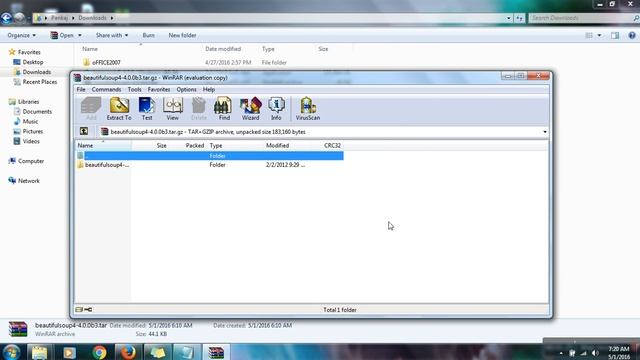Select the beautifulsoup4 folder row

point(210,165)
